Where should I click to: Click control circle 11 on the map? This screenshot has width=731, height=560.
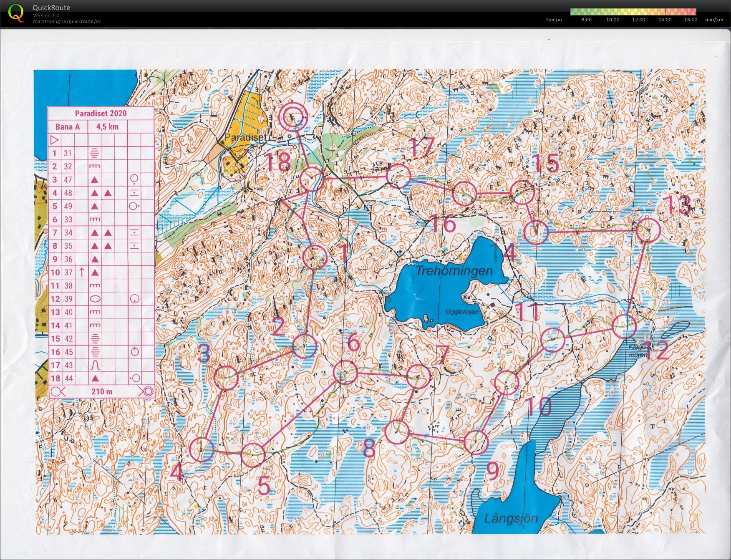553,340
